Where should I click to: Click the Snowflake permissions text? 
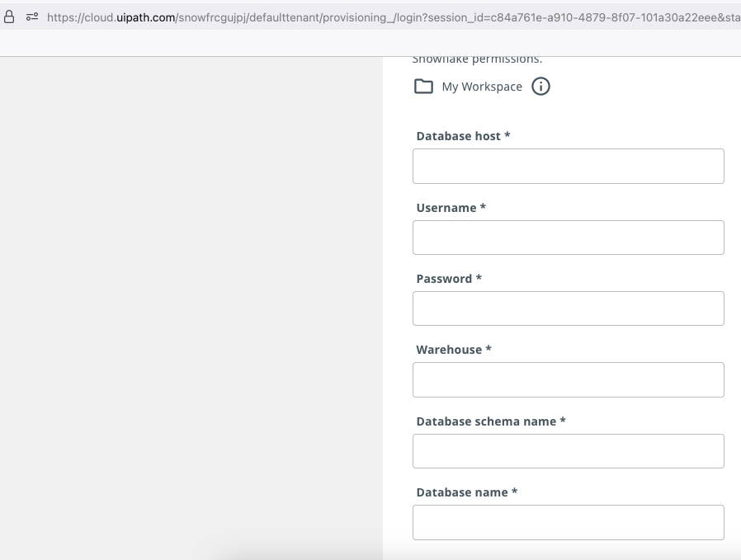click(477, 58)
